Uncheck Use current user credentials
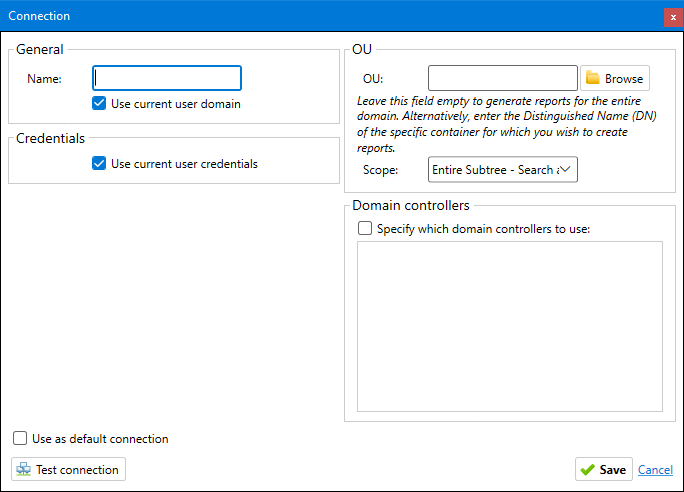The image size is (684, 492). (99, 163)
